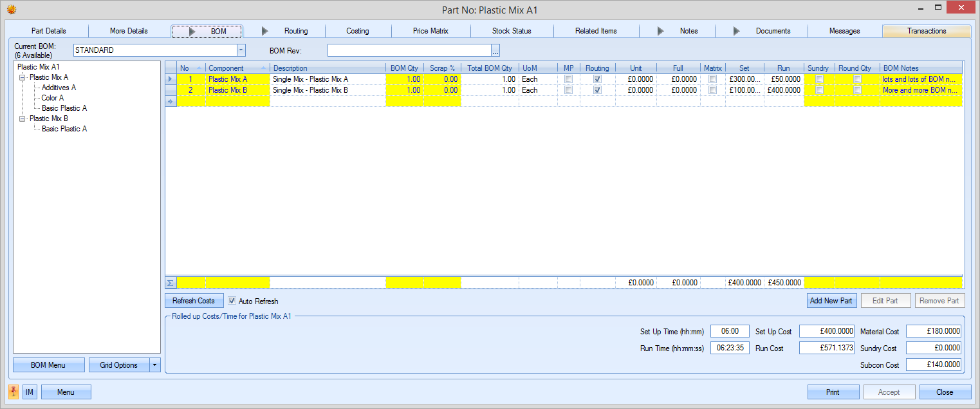
Task: Click the Add New Part button
Action: point(831,301)
